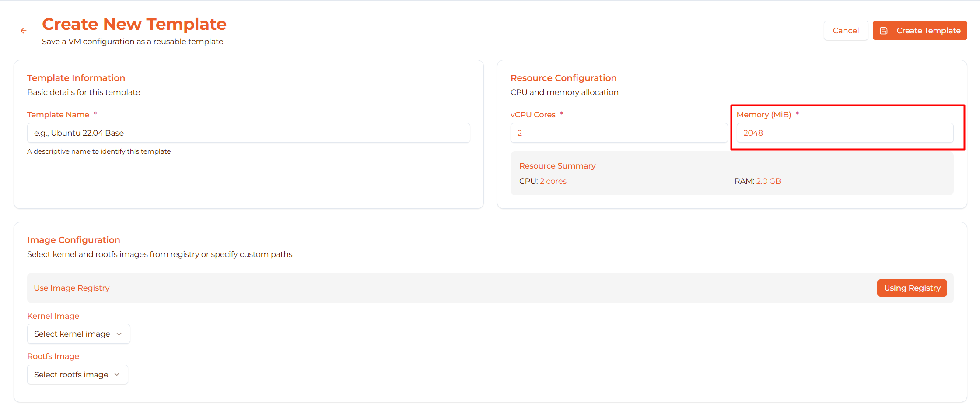Screen dimensions: 980x415
Task: Click into the vCPU Cores field
Action: (x=619, y=133)
